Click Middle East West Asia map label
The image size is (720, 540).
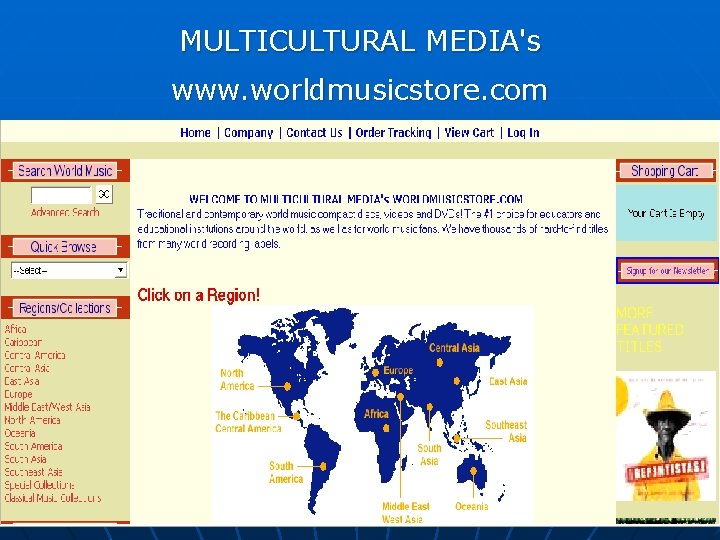coord(405,513)
